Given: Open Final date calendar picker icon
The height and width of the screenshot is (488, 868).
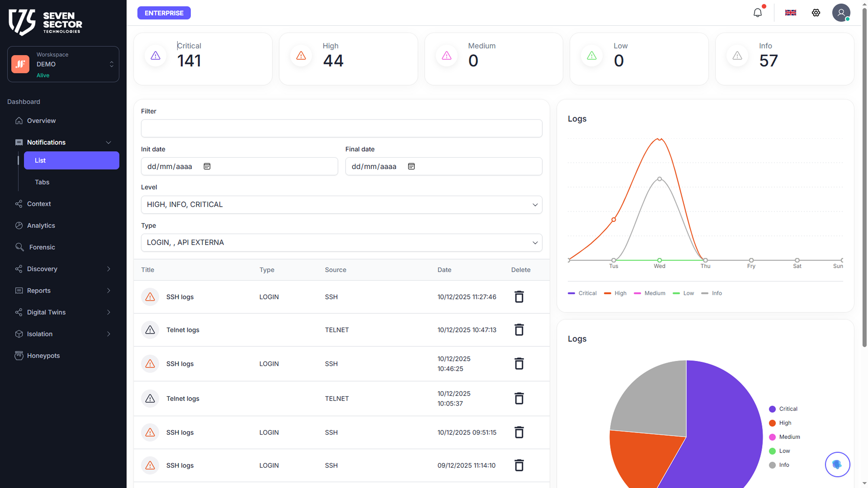Looking at the screenshot, I should click(x=411, y=166).
